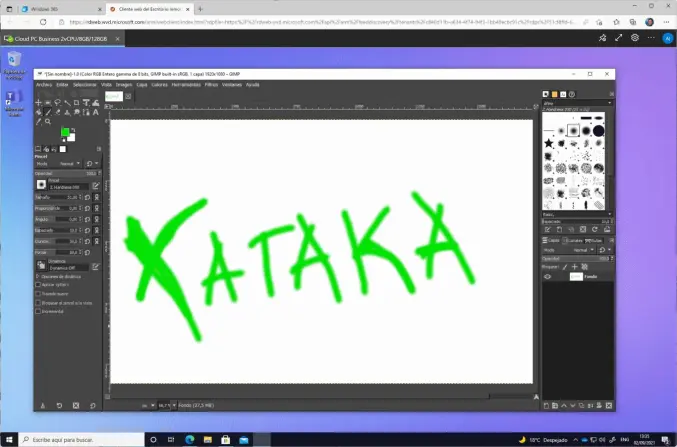The image size is (677, 447).
Task: Select the Eraser tool
Action: 57,112
